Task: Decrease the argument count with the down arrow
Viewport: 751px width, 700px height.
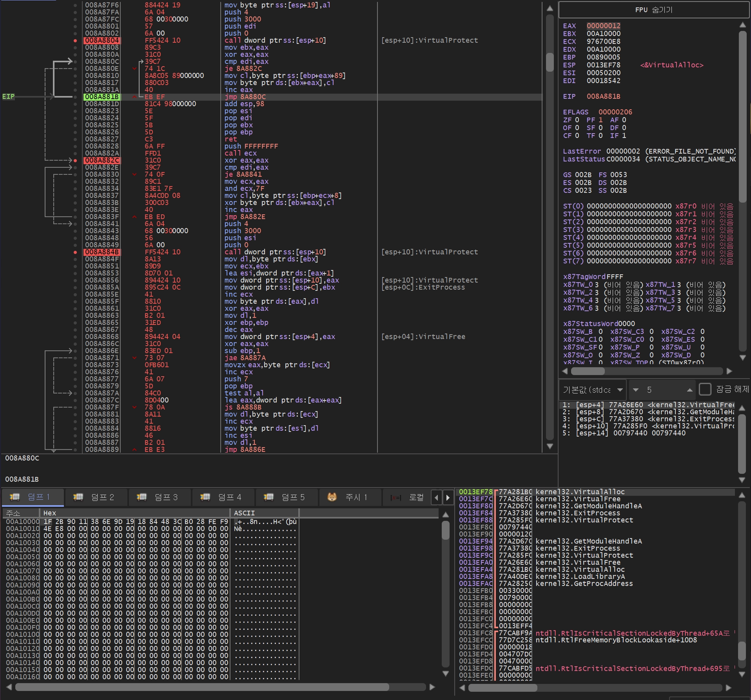Action: (x=636, y=390)
